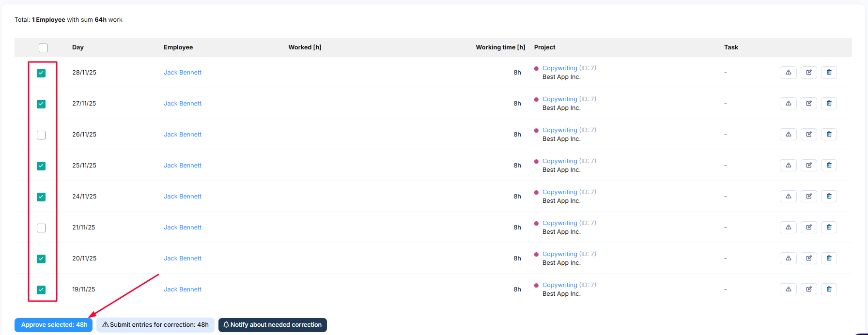
Task: Delete the 26/11/25 entry using the trash icon
Action: [829, 135]
